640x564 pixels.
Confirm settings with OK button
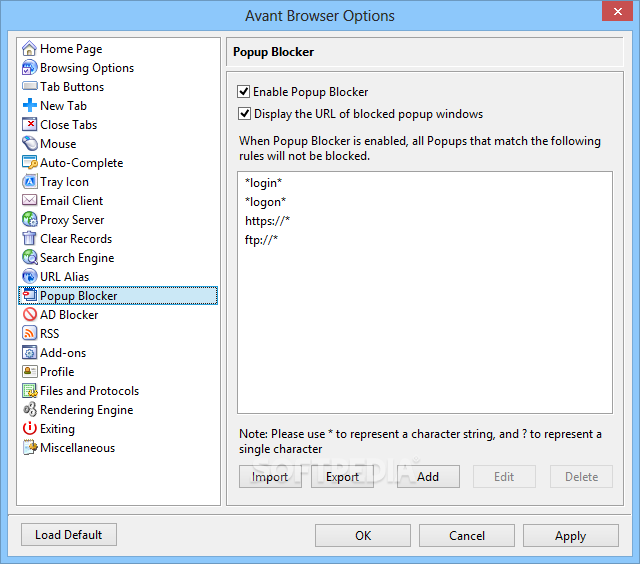click(363, 535)
